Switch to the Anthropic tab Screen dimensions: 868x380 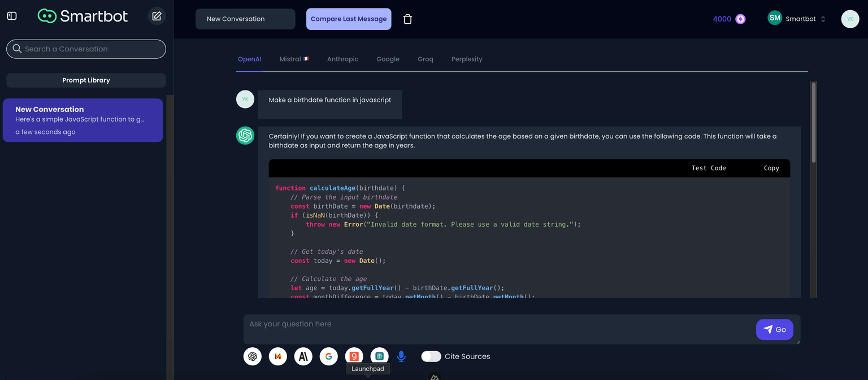click(x=342, y=59)
